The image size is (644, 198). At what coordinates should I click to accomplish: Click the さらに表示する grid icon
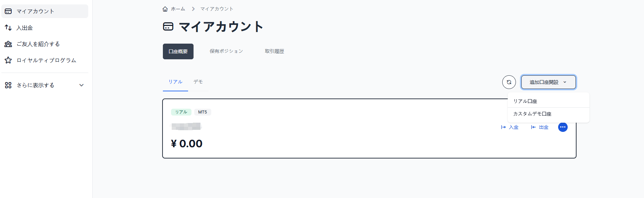(8, 85)
